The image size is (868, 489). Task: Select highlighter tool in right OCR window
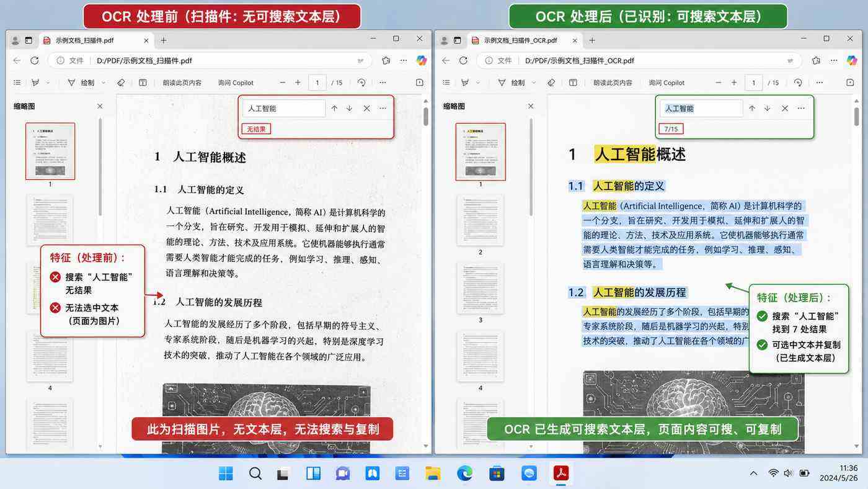tap(464, 83)
